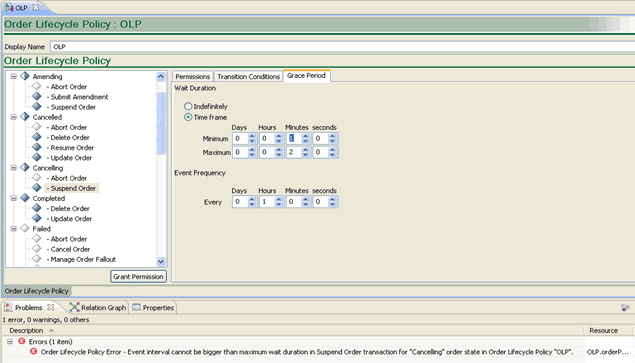
Task: Click the diamond icon beside Submit Amendment
Action: [37, 96]
